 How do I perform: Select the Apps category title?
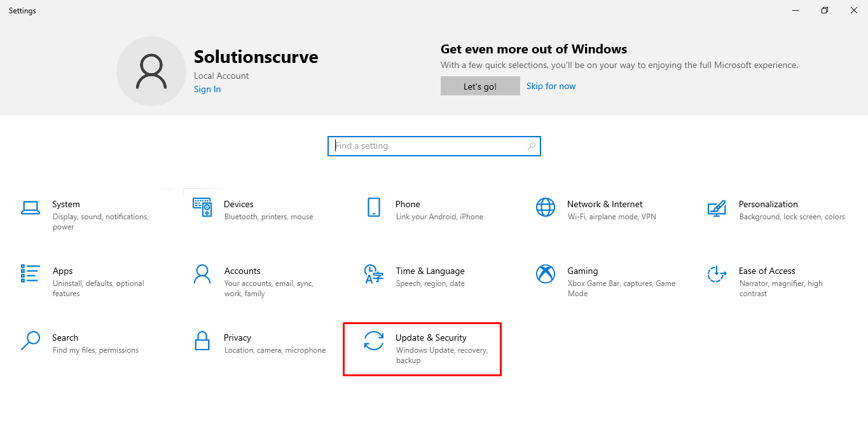pos(63,271)
